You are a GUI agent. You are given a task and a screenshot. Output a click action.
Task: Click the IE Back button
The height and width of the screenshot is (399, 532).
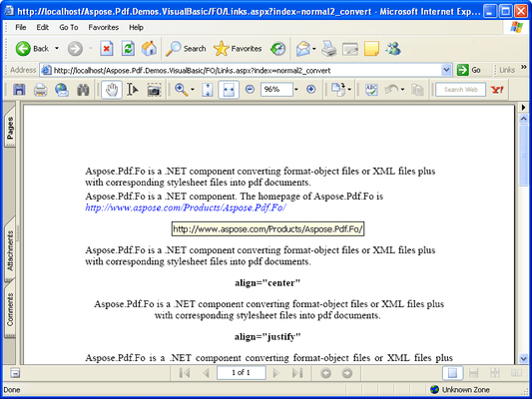point(32,49)
